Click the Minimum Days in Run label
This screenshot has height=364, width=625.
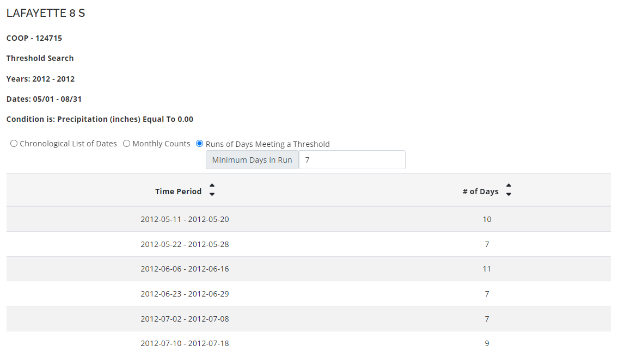[x=252, y=160]
